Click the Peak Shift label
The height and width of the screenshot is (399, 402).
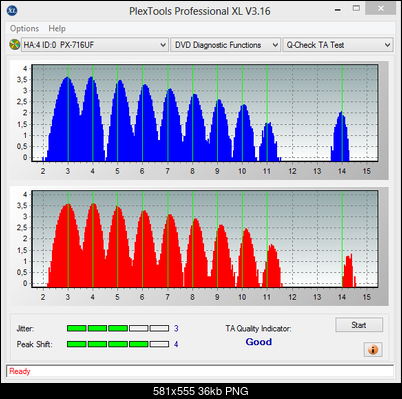click(34, 344)
